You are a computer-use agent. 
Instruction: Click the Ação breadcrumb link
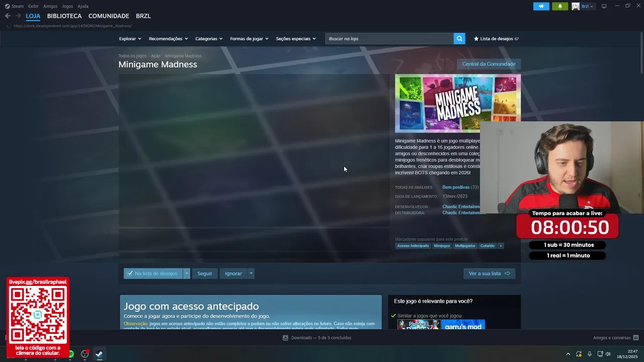click(155, 56)
